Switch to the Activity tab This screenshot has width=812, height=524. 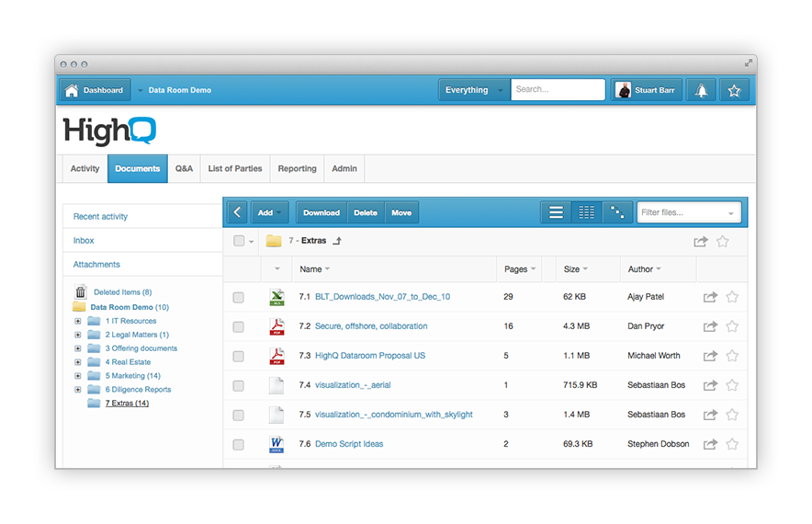(85, 168)
